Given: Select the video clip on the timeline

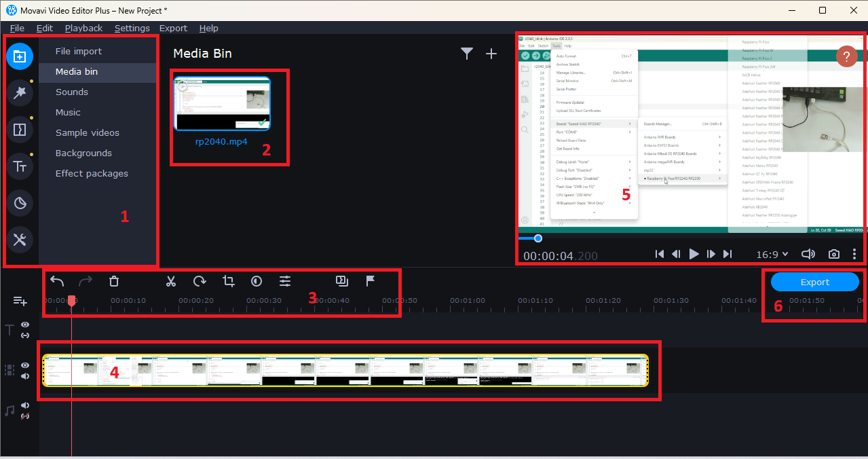Looking at the screenshot, I should 345,370.
